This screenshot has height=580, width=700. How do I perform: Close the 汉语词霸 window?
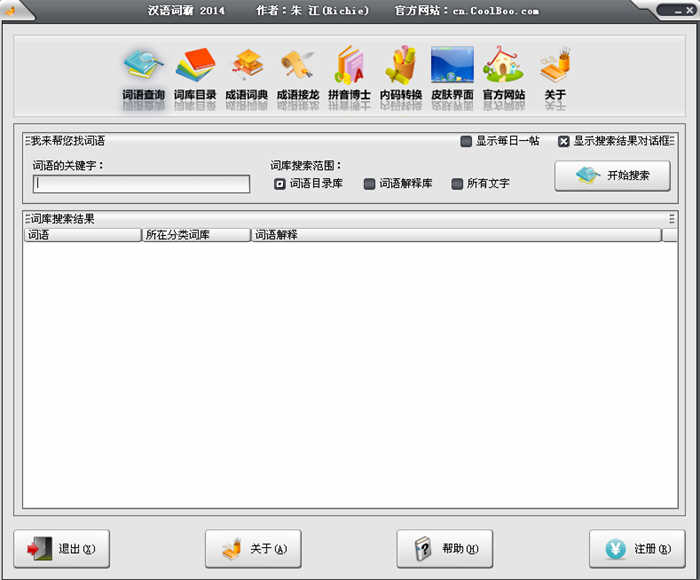(689, 10)
